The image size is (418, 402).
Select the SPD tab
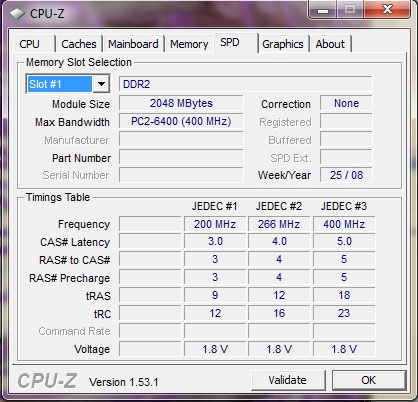[x=236, y=43]
